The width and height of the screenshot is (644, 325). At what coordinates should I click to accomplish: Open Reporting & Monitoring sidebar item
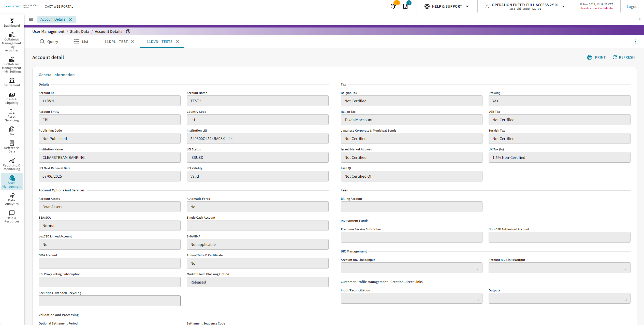click(12, 164)
